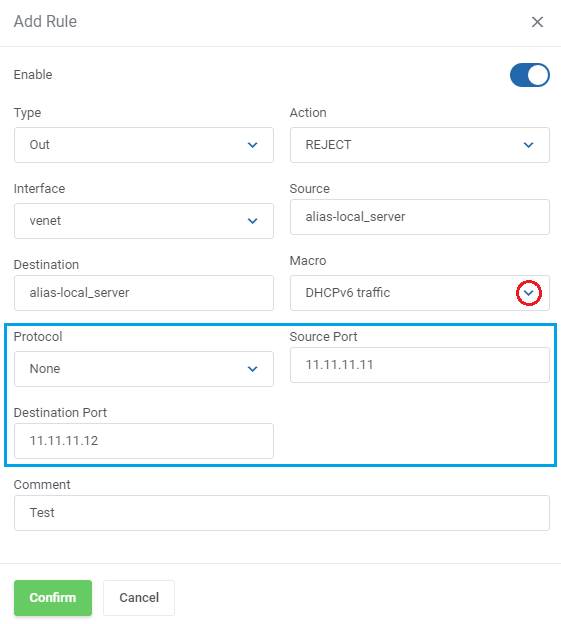Click the Destination input field

click(x=144, y=293)
